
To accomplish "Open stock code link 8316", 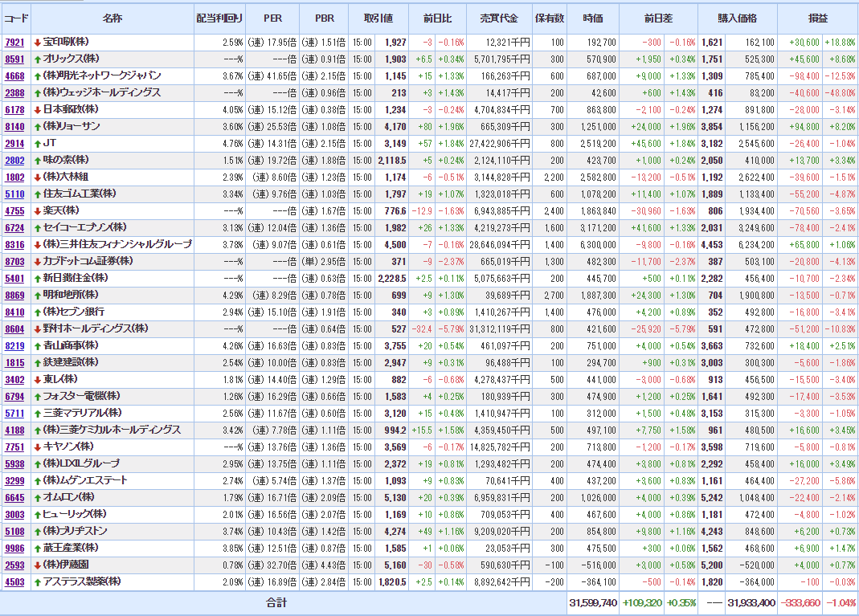I will tap(14, 244).
